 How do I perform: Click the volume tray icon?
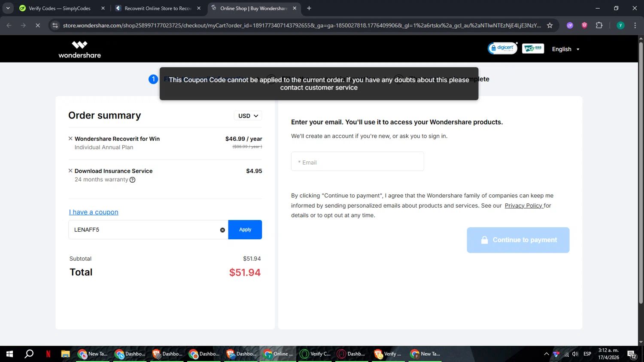tap(575, 354)
